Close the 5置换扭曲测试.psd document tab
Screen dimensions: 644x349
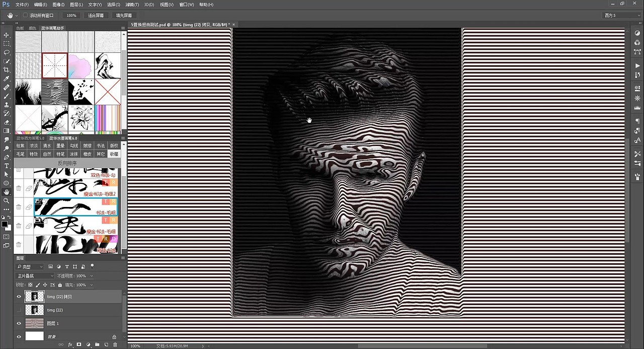[233, 24]
